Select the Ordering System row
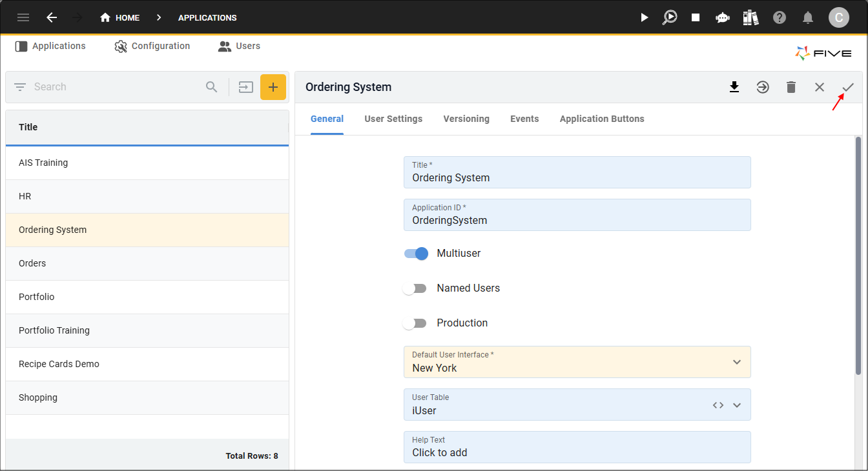 [147, 230]
